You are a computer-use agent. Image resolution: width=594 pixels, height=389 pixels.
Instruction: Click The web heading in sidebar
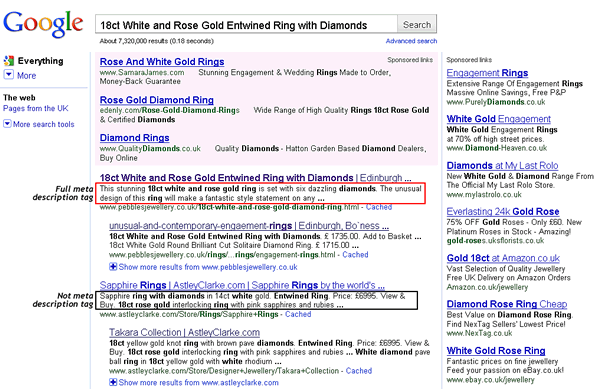click(19, 98)
